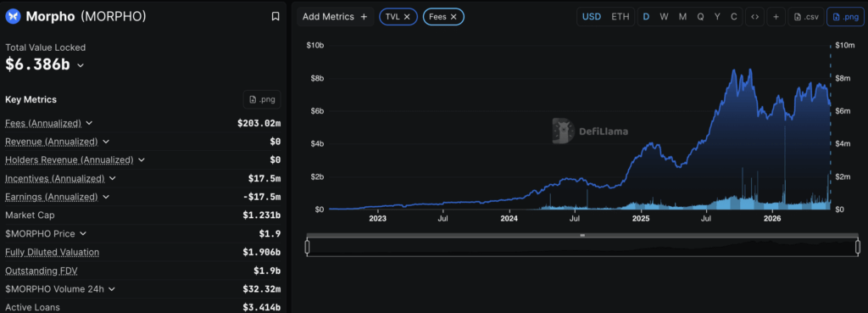Click Market Cap value $1.231b
Viewport: 868px width, 313px height.
261,215
